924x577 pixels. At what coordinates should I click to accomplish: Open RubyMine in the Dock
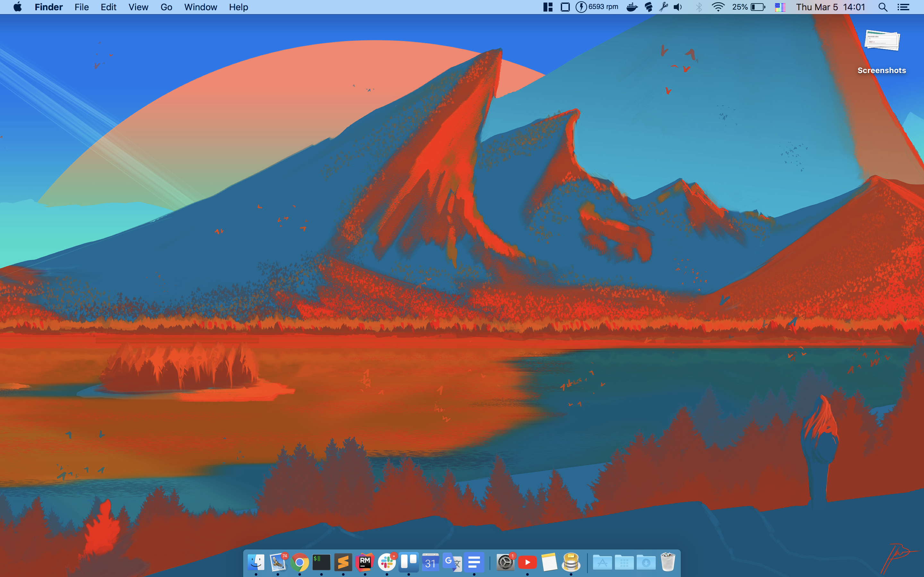(x=365, y=562)
